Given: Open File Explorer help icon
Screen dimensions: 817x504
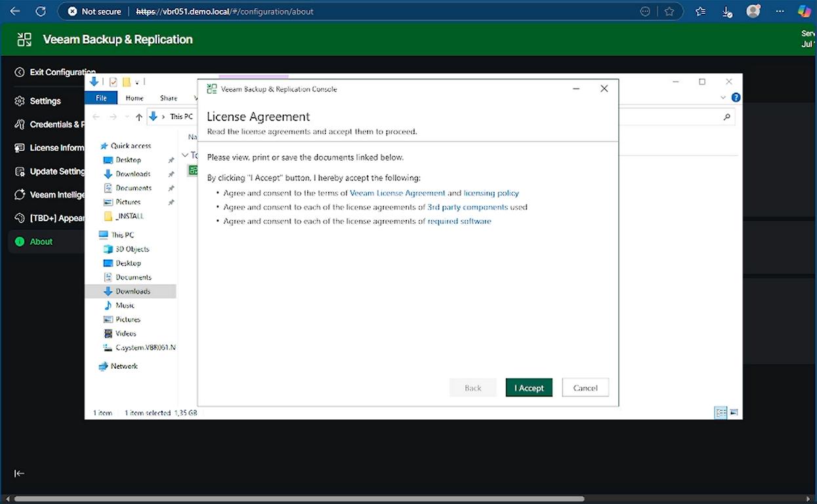Looking at the screenshot, I should click(x=736, y=98).
